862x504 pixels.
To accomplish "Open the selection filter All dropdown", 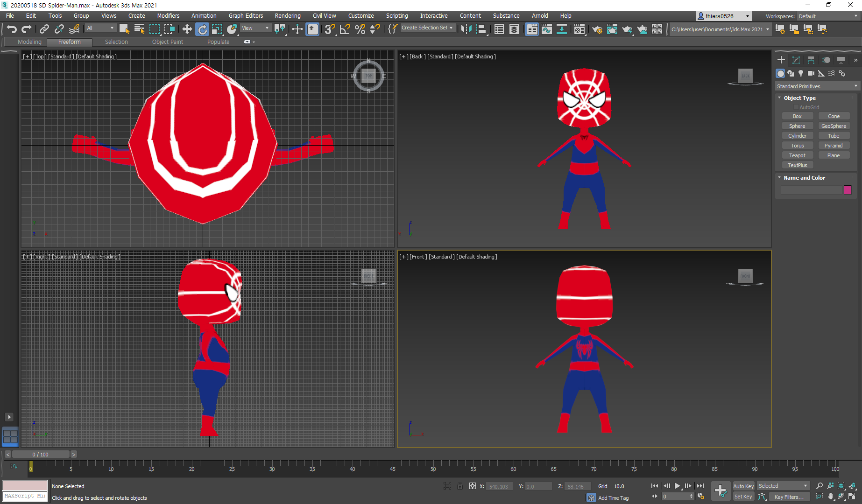I will pyautogui.click(x=100, y=28).
